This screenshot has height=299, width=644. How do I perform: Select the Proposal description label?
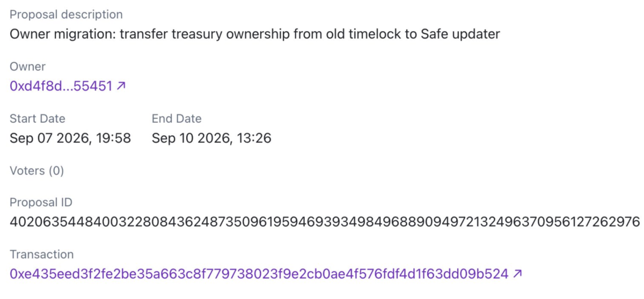coord(66,14)
